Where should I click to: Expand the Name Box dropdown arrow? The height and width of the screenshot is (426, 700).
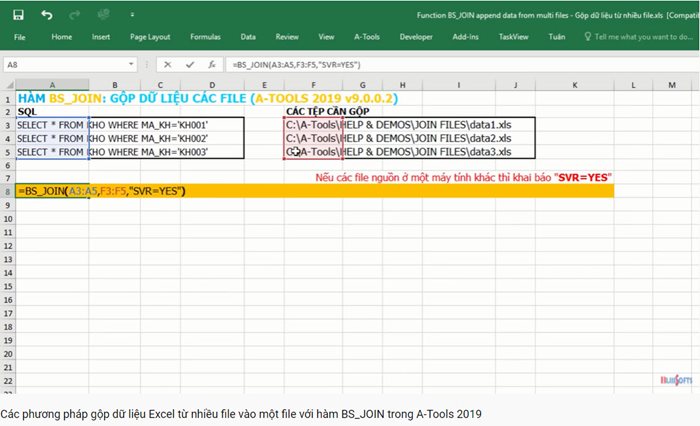[131, 64]
